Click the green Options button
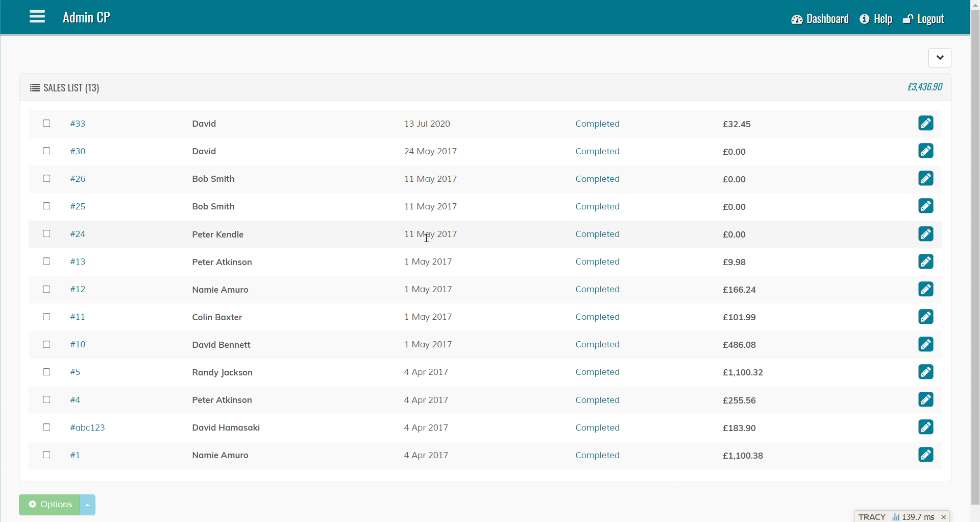 50,505
